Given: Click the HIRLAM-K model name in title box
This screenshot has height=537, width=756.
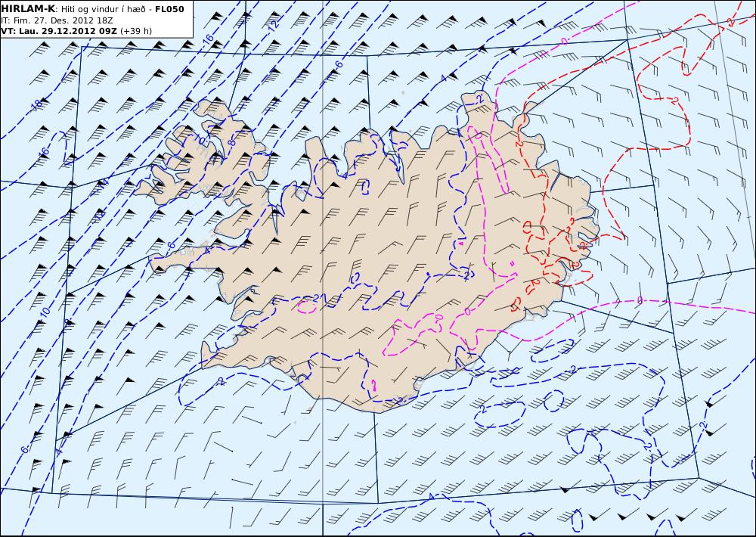Looking at the screenshot, I should pos(29,9).
